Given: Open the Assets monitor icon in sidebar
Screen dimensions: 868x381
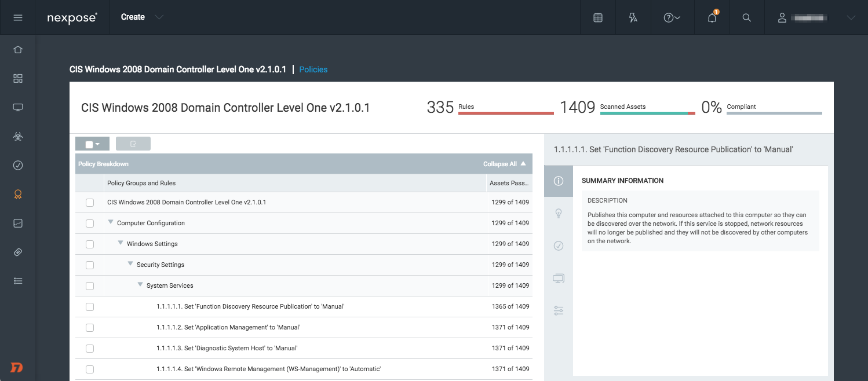Looking at the screenshot, I should [x=17, y=108].
